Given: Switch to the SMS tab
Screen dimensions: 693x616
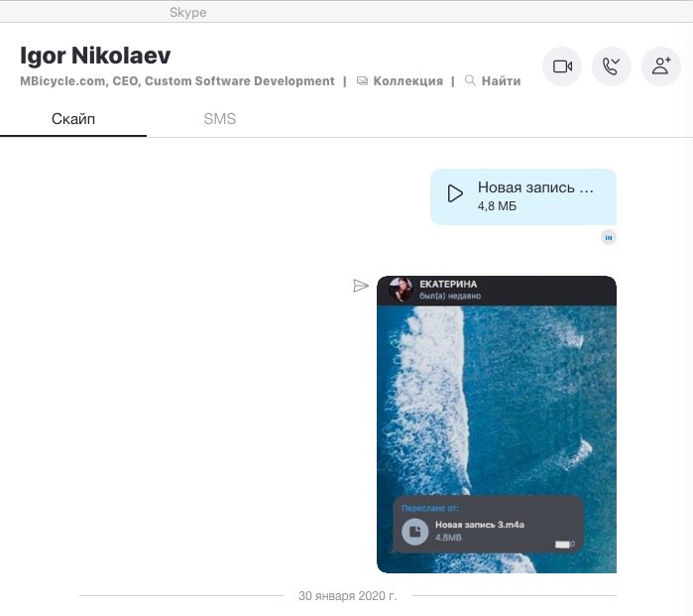Looking at the screenshot, I should click(219, 119).
